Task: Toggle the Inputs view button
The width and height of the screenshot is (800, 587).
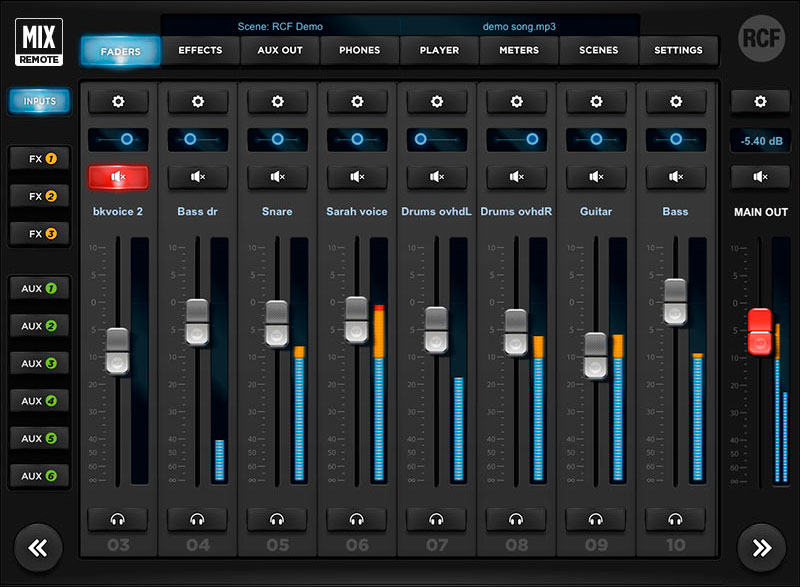Action: click(x=39, y=100)
